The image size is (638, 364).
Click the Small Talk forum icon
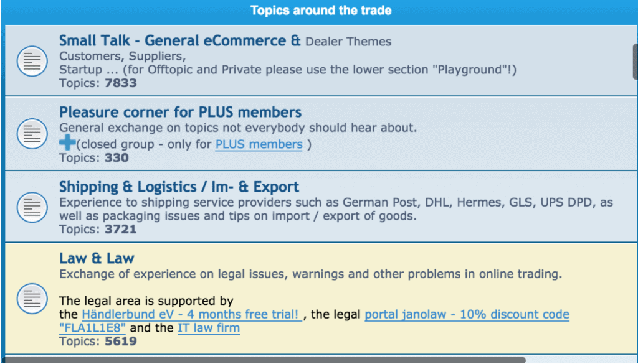[32, 61]
